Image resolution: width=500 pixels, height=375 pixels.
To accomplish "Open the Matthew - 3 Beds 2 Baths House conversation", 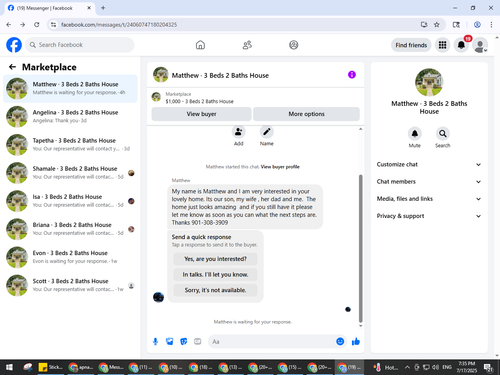I will [x=70, y=88].
